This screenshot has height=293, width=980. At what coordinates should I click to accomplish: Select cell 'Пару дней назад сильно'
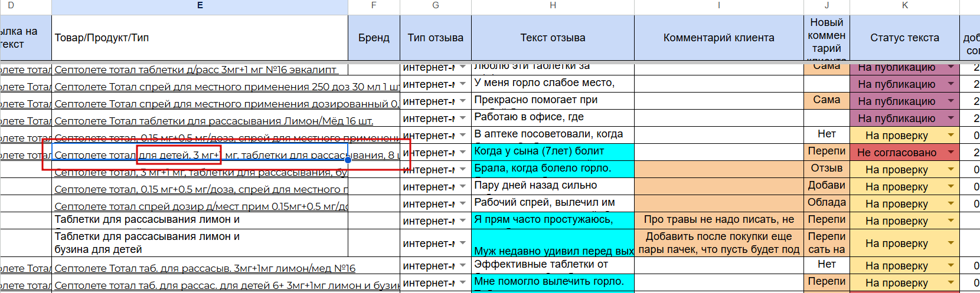[553, 186]
